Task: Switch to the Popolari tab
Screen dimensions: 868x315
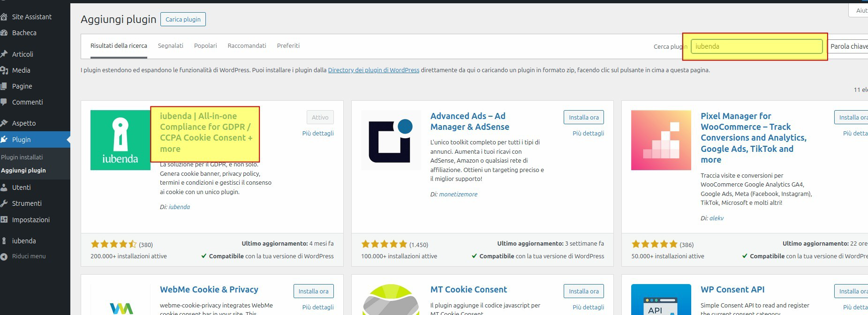Action: point(205,46)
